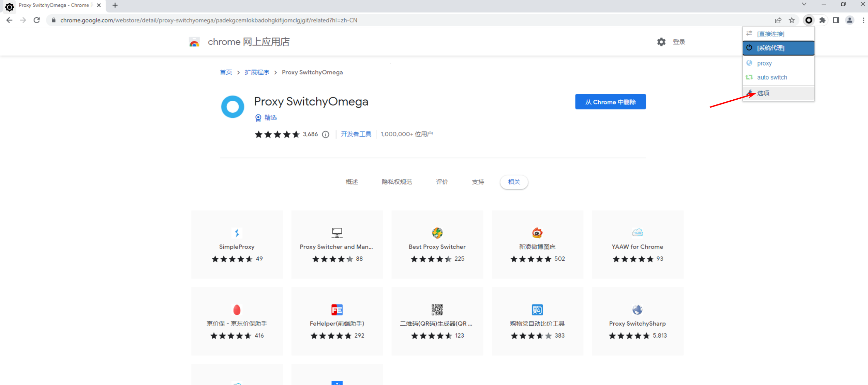Open the side panel icon
The image size is (868, 385).
click(x=836, y=20)
